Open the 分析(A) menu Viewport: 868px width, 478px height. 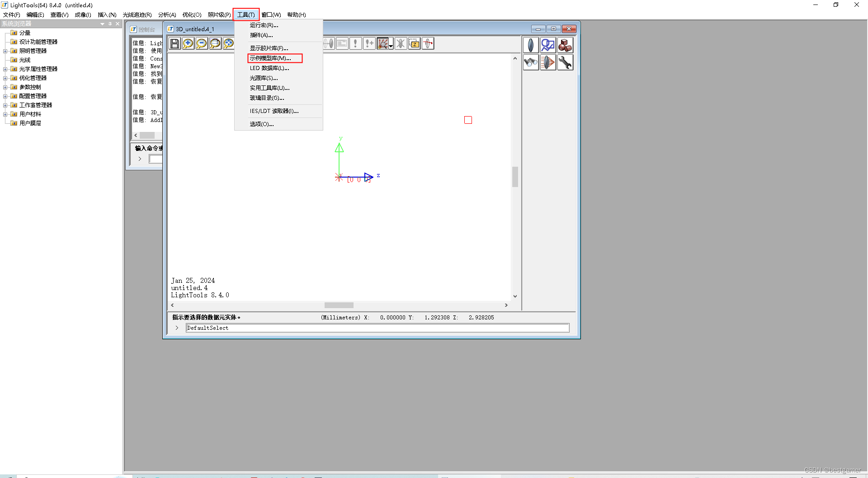point(166,14)
